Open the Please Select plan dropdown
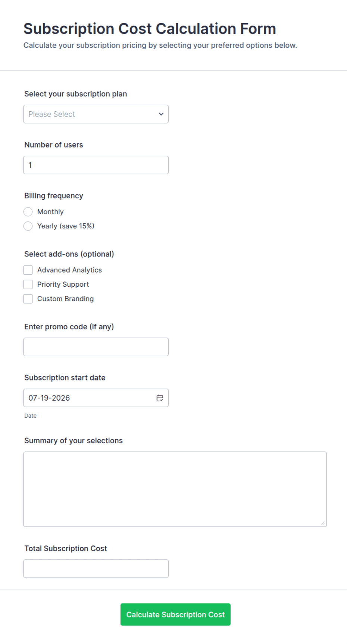 (x=96, y=114)
